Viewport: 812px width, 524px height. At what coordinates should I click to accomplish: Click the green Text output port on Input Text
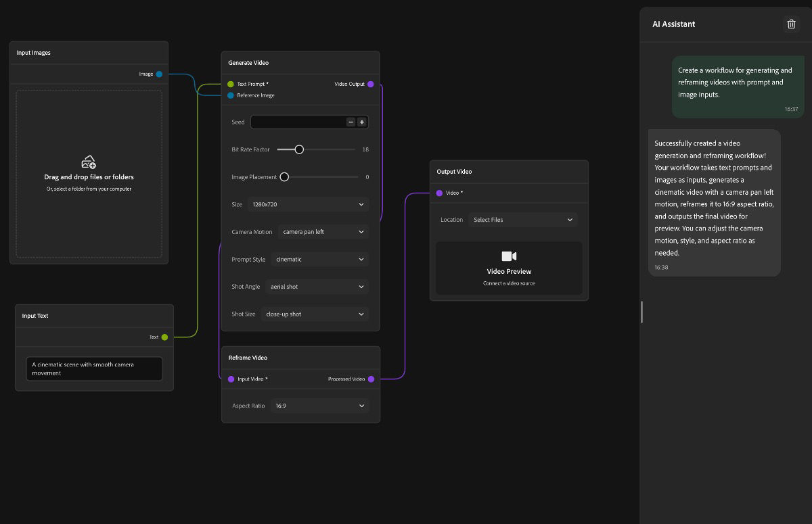pos(163,336)
